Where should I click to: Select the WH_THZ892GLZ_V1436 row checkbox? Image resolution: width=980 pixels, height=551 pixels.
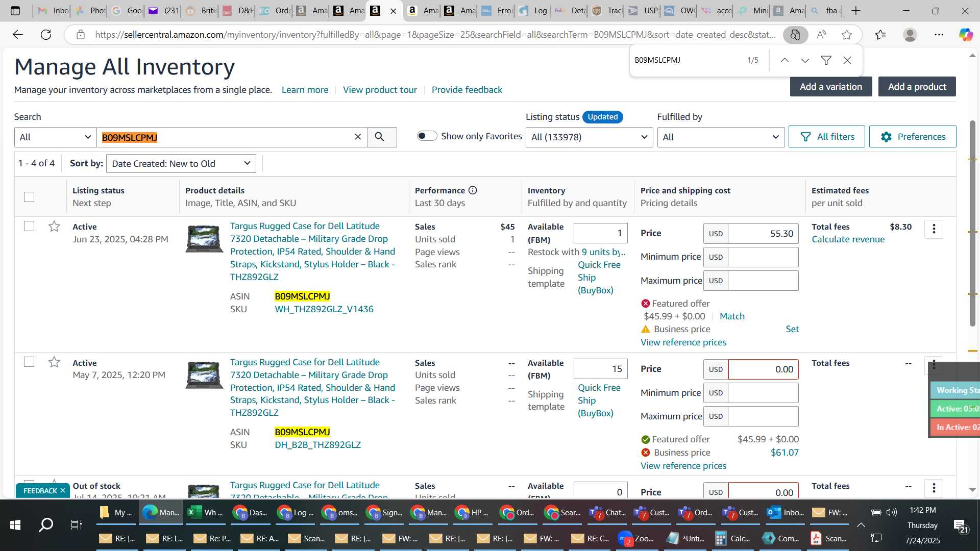tap(29, 226)
